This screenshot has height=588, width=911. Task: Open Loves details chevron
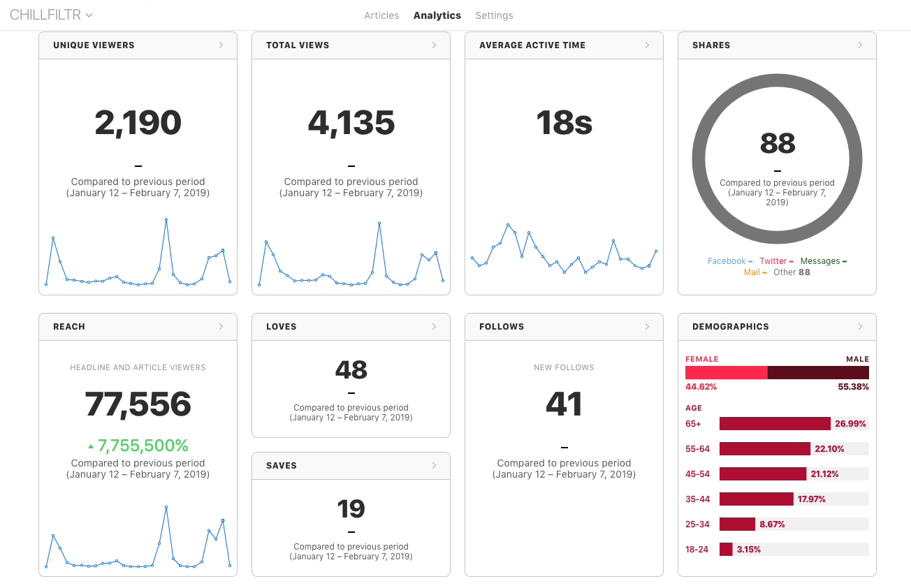point(435,327)
